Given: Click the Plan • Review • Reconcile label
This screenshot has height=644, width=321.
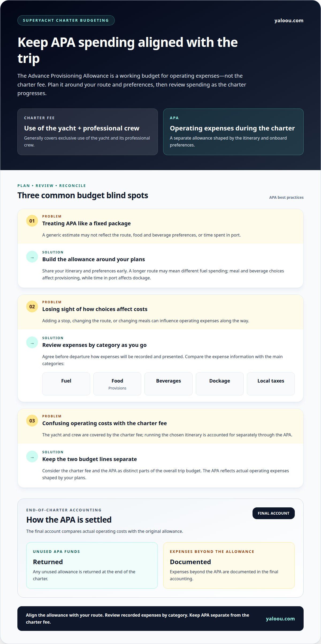Looking at the screenshot, I should (52, 186).
